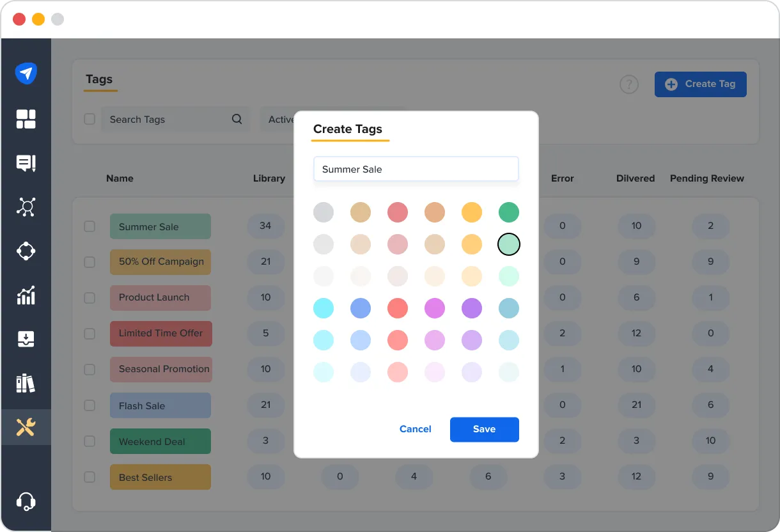The image size is (780, 532).
Task: Click the Summer Sale tag name input field
Action: pyautogui.click(x=416, y=169)
